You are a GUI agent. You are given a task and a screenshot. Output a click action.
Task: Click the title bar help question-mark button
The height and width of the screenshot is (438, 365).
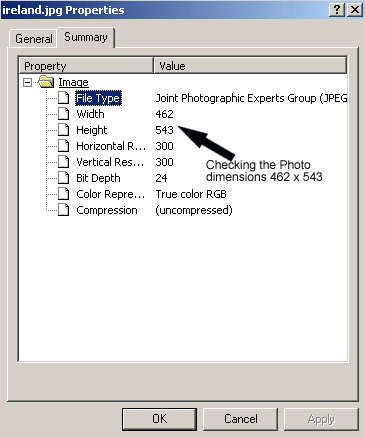337,10
